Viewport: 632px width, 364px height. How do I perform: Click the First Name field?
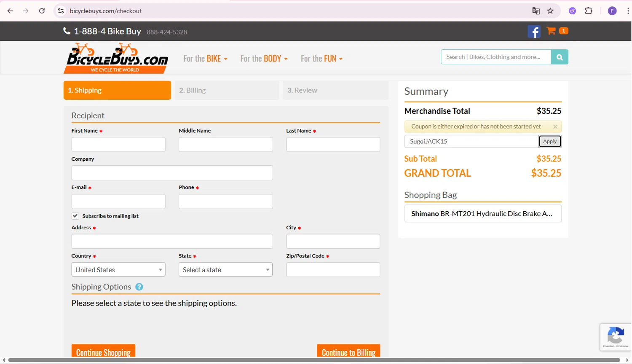(x=118, y=144)
